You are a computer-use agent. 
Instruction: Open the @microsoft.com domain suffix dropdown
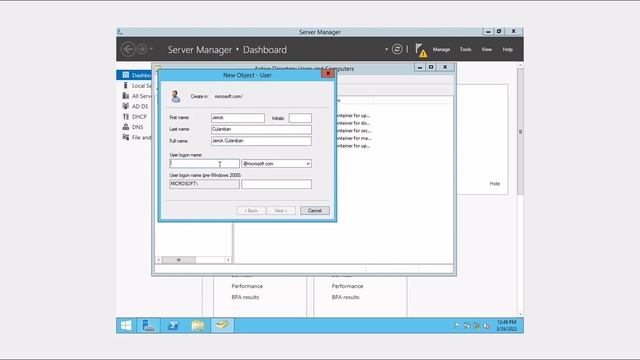[x=308, y=164]
